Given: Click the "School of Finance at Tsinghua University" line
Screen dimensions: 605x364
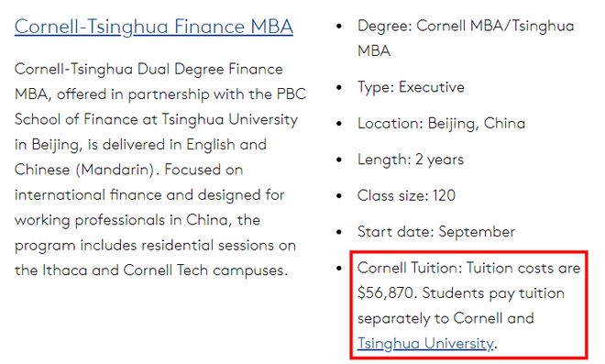Looking at the screenshot, I should 156,120.
